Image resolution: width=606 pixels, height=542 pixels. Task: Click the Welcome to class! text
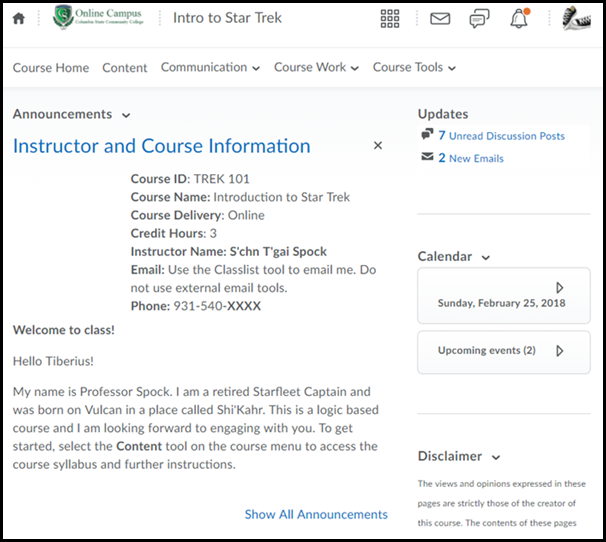64,330
